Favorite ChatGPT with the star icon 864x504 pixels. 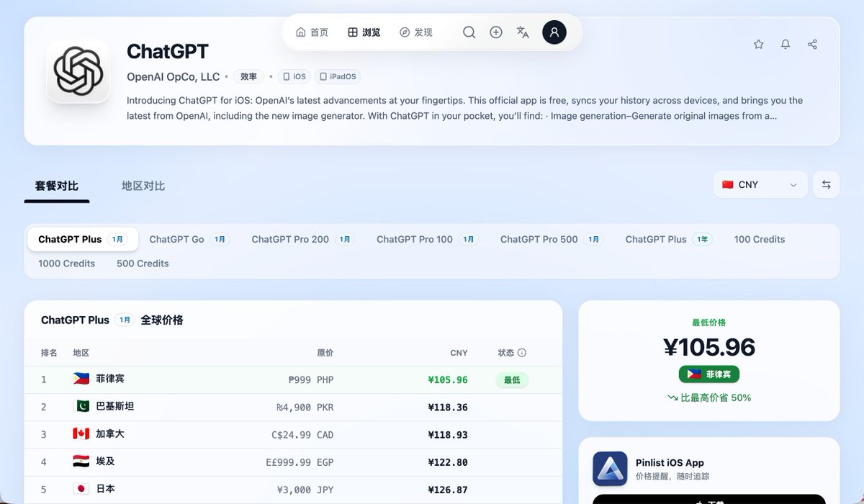(758, 45)
